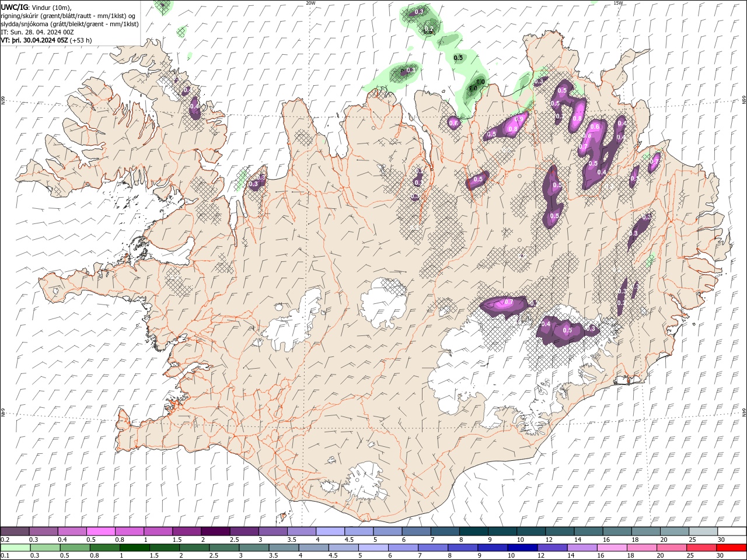The image size is (747, 560).
Task: Click the bright pink snow swatch labeled 0.5
Action: coord(101,531)
